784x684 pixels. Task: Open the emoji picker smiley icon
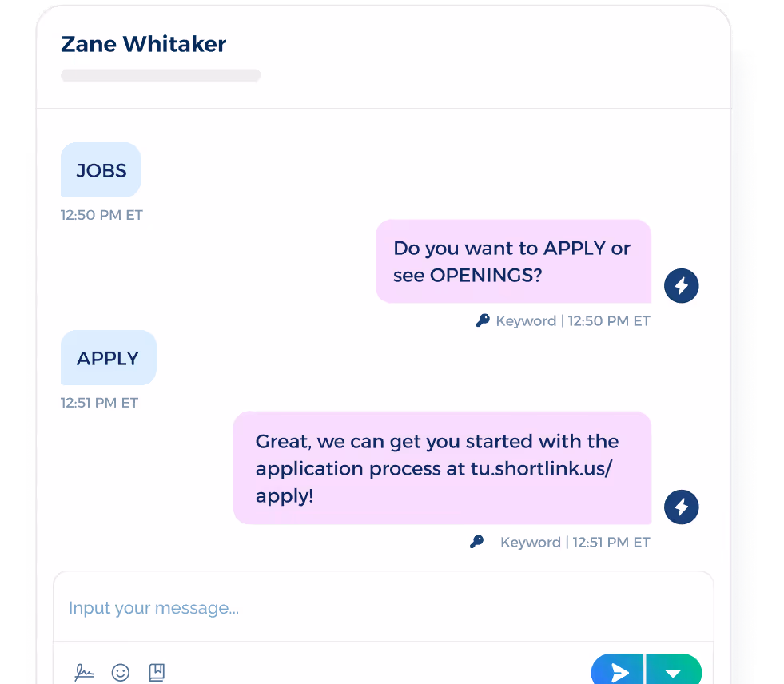121,673
